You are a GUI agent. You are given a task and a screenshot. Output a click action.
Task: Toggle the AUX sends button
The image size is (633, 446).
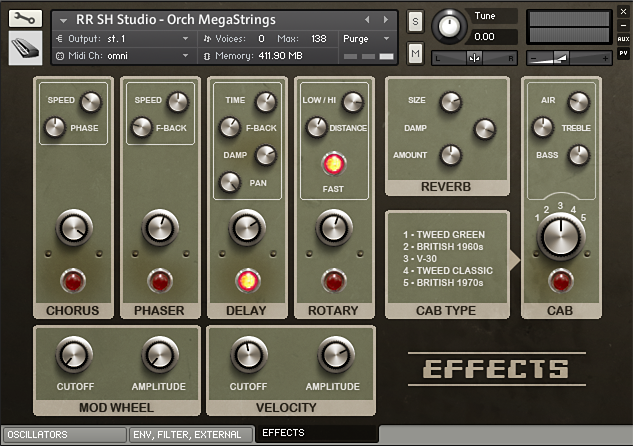(x=623, y=39)
